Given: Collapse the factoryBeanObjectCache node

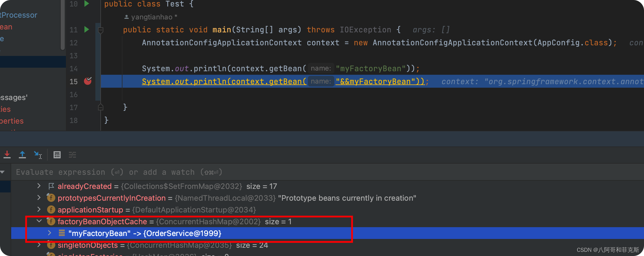Looking at the screenshot, I should 39,221.
